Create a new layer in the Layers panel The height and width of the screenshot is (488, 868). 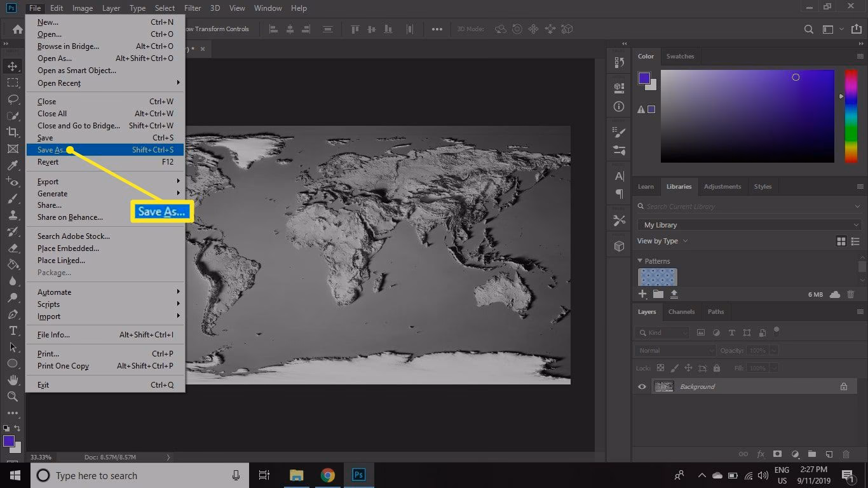coord(829,454)
